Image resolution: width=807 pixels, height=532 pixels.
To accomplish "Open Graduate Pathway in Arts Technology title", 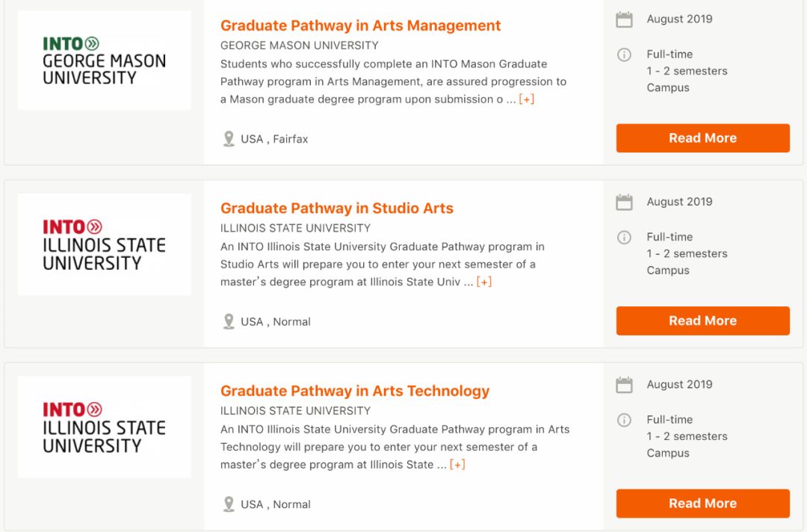I will (354, 391).
